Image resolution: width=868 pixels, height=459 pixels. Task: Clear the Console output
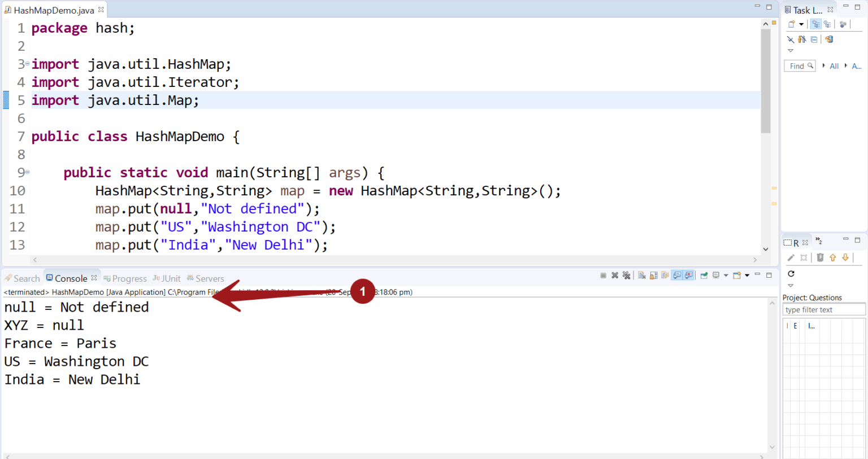(x=641, y=275)
